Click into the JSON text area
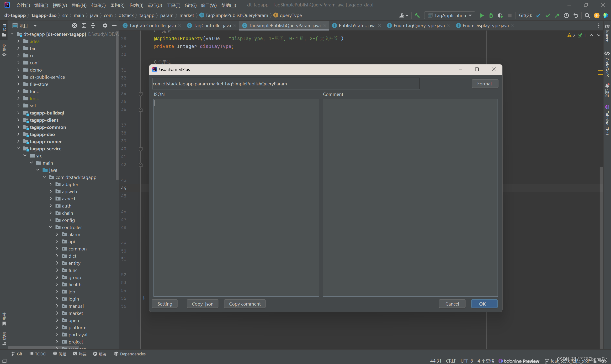611x364 pixels. pos(236,198)
